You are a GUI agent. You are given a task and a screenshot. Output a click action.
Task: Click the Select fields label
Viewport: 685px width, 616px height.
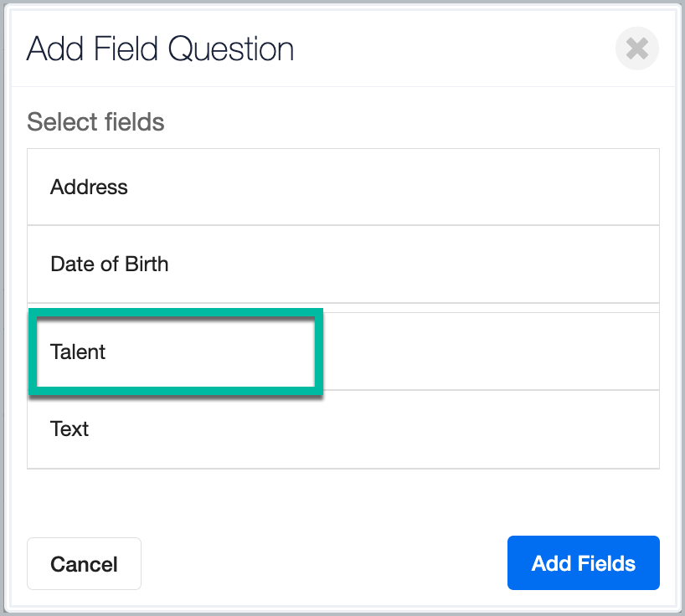pos(95,122)
